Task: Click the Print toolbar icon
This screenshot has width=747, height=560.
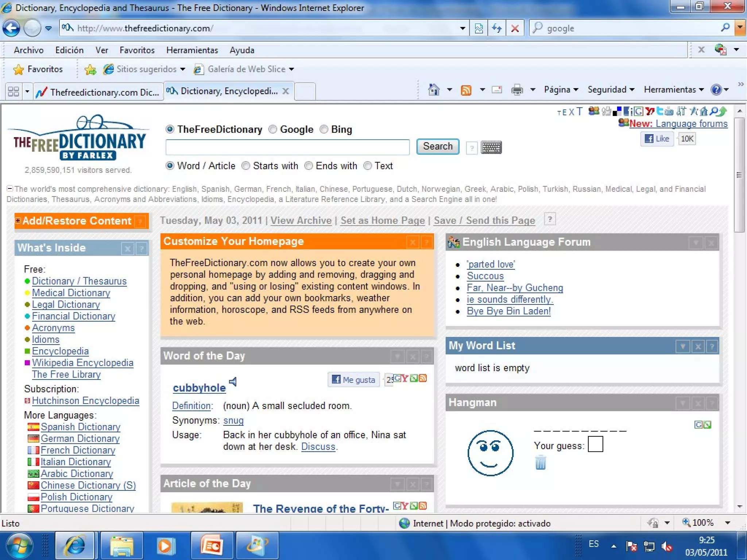Action: 517,90
